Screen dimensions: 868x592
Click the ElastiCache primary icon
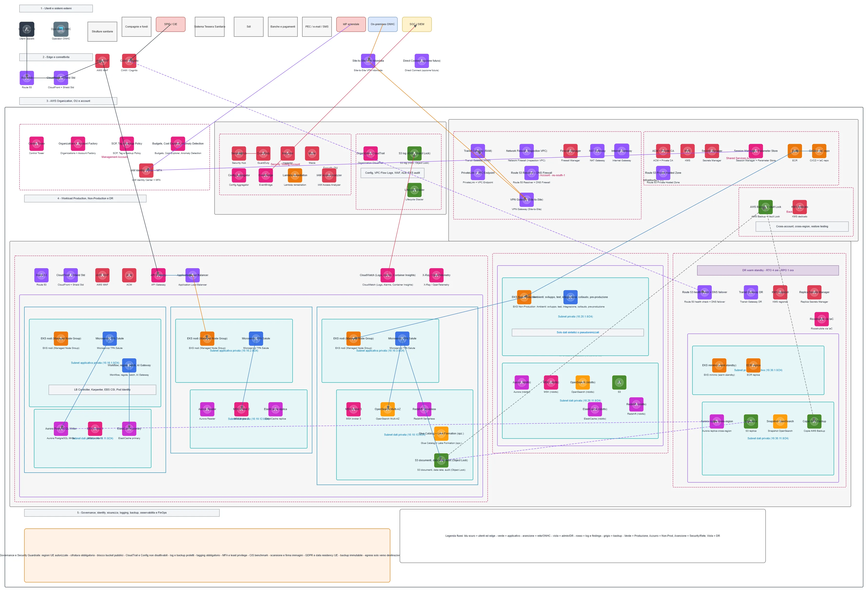click(129, 429)
